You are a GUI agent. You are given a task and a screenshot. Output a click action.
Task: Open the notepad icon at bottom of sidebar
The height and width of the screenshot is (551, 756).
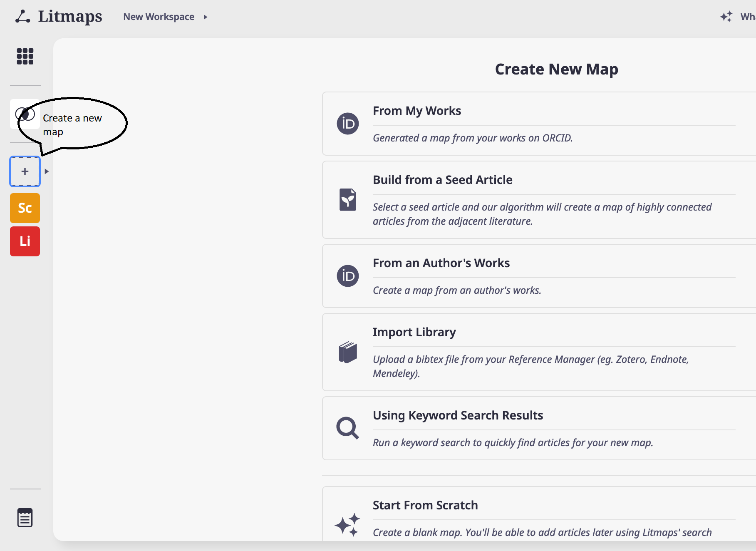click(25, 517)
